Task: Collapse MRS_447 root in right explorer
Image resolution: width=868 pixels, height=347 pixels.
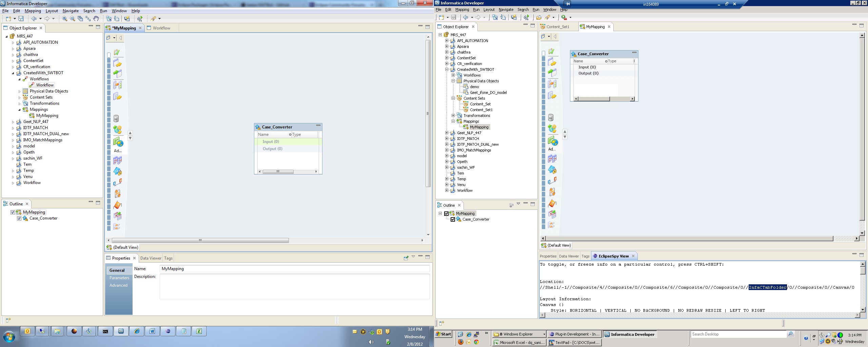Action: click(x=440, y=35)
